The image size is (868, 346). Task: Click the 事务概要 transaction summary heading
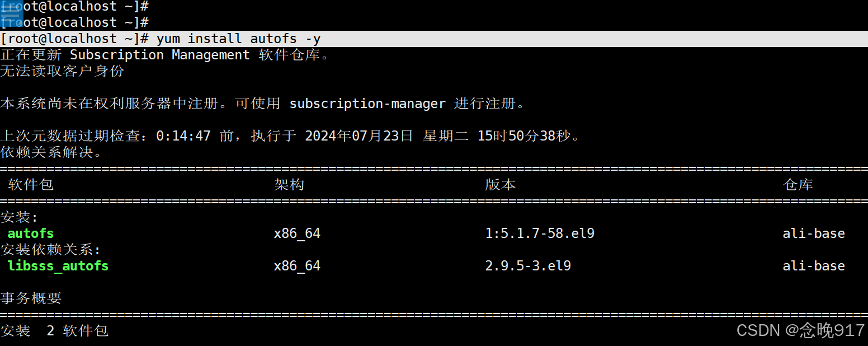tap(31, 298)
